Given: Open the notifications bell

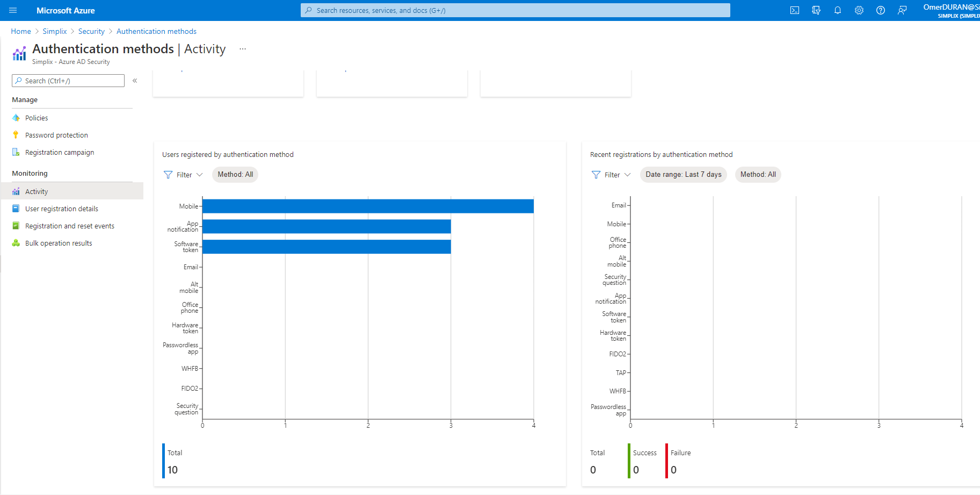Looking at the screenshot, I should click(x=838, y=10).
